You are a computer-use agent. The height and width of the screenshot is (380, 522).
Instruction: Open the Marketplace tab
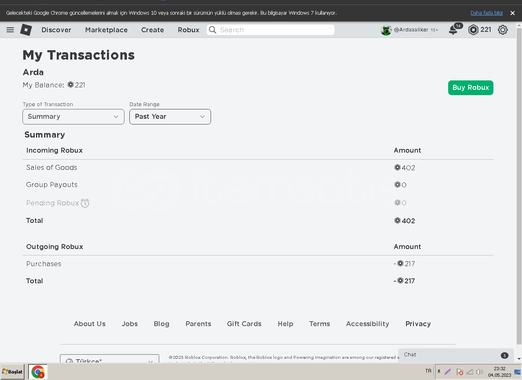coord(106,30)
